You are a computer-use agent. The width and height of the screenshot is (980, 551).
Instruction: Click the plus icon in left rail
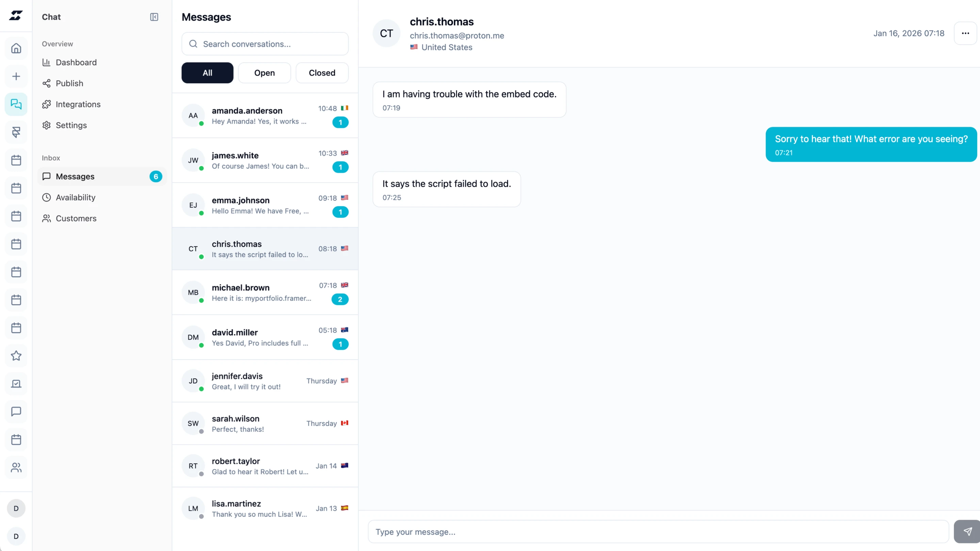[16, 77]
